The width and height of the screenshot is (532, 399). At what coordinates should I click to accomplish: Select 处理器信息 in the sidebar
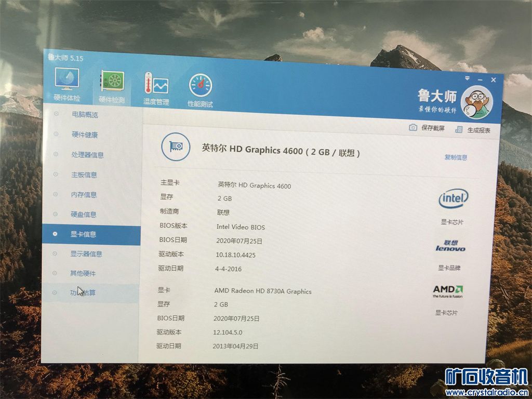pos(87,155)
